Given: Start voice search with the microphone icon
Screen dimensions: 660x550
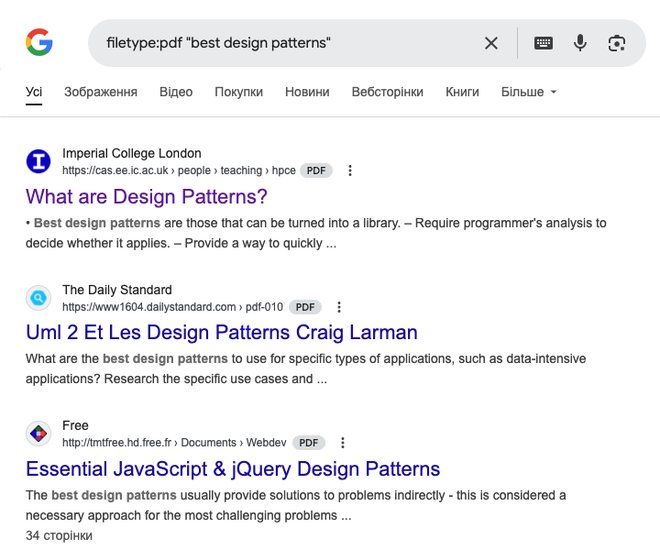Looking at the screenshot, I should (x=580, y=43).
